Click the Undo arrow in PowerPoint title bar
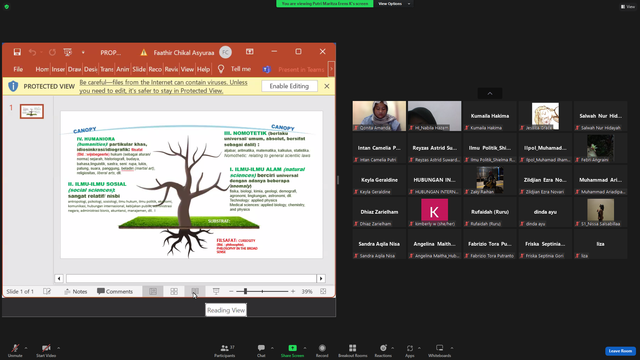This screenshot has width=640, height=360. [x=32, y=52]
